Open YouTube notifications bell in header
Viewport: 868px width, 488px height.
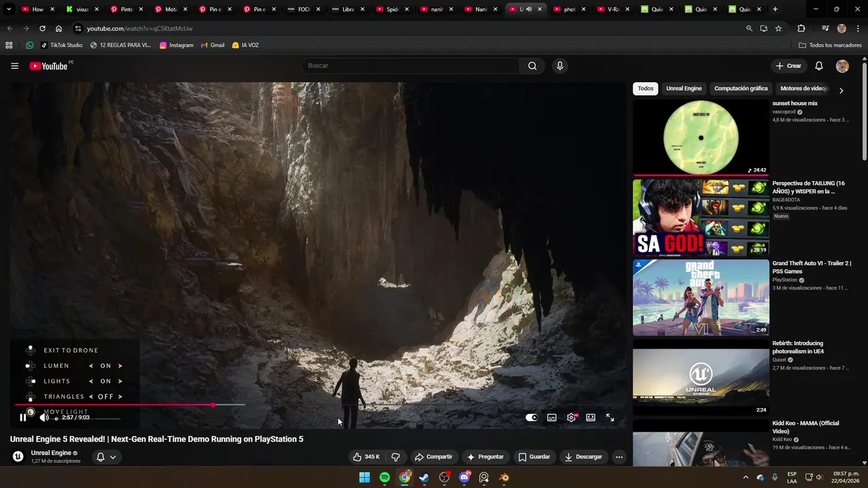point(818,66)
